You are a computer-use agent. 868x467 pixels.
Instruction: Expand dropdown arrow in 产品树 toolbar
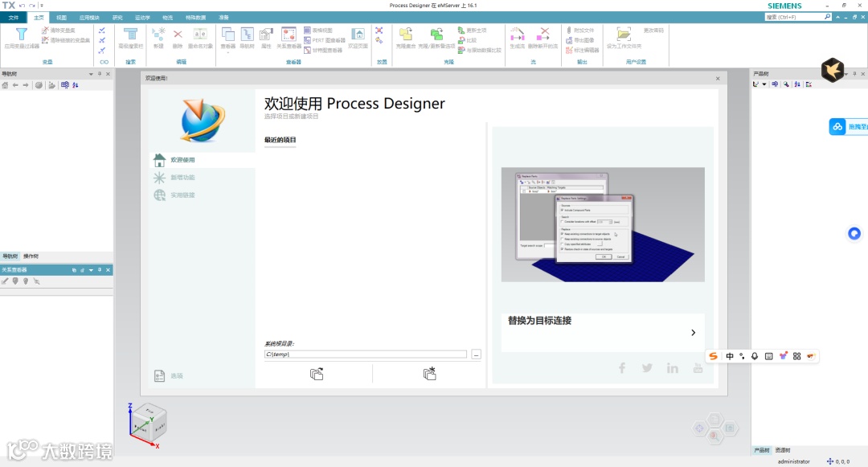tap(764, 84)
